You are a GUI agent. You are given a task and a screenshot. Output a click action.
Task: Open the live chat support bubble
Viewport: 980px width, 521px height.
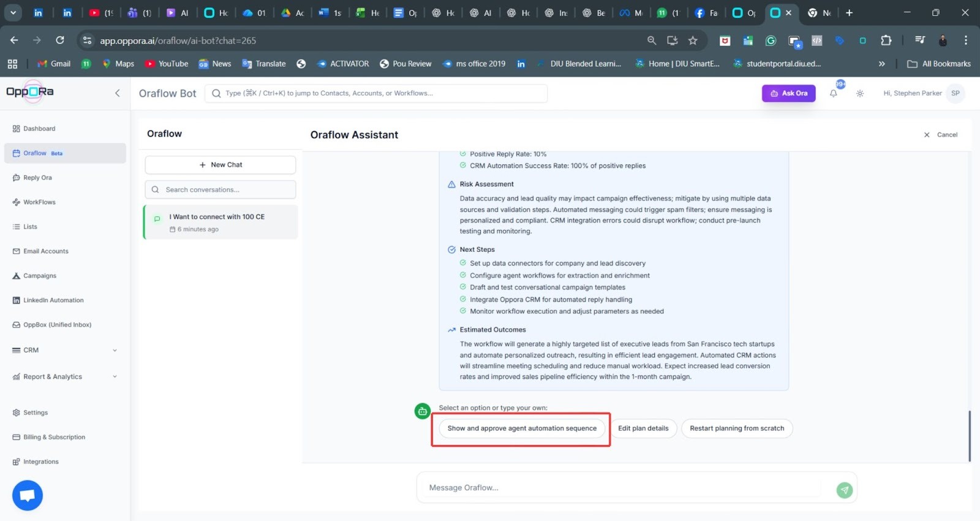click(28, 495)
